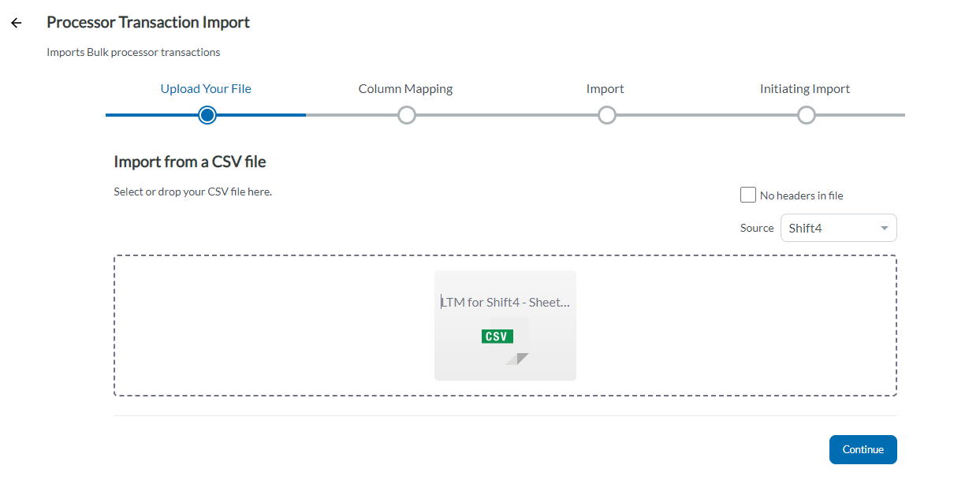Click the "Processor Transaction Import" page title
980x480 pixels.
pos(148,22)
